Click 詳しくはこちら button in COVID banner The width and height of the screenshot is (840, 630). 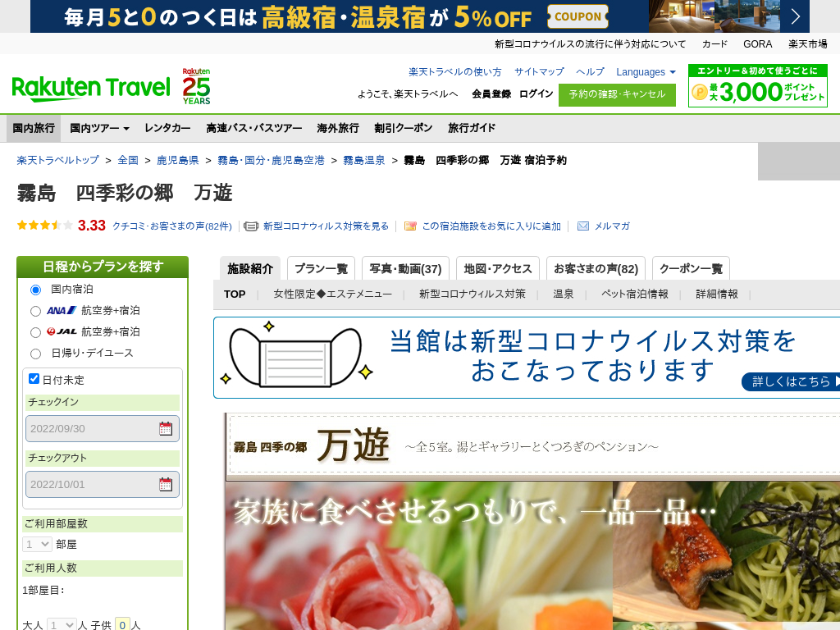pyautogui.click(x=791, y=381)
